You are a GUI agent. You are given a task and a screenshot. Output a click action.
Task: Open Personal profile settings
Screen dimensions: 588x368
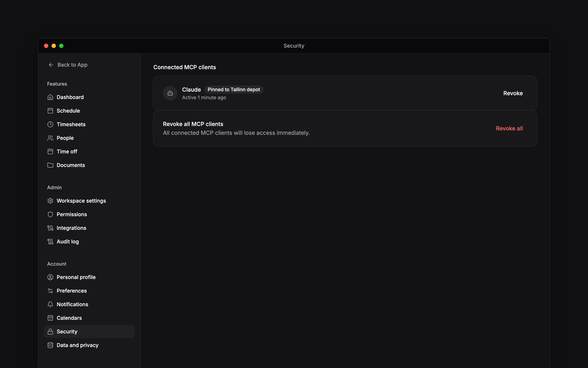coord(89,277)
